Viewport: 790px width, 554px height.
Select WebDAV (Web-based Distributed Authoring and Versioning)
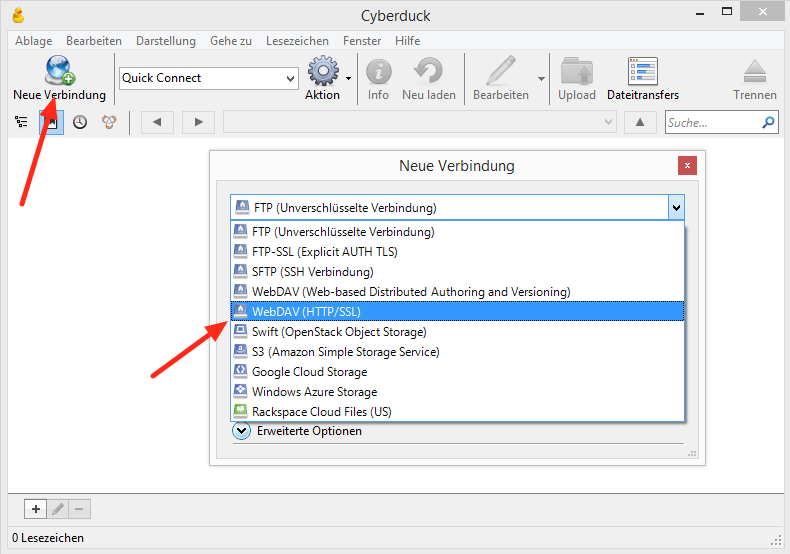[x=457, y=292]
